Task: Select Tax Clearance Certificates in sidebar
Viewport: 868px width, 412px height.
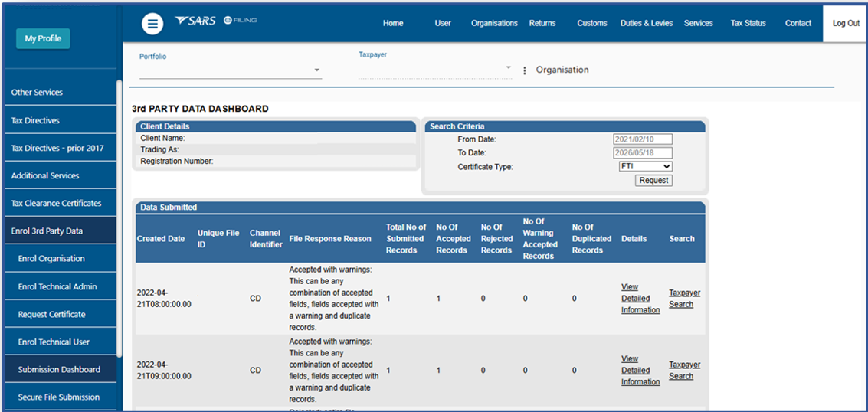Action: point(56,203)
